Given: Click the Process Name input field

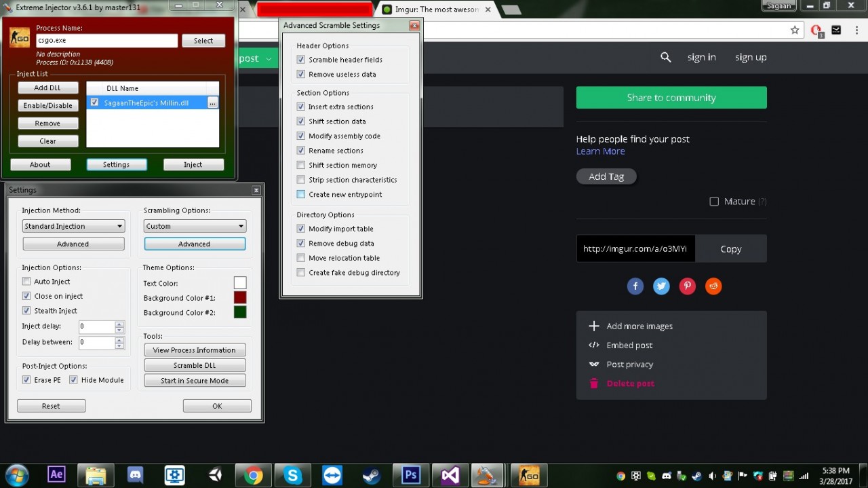Looking at the screenshot, I should 107,41.
